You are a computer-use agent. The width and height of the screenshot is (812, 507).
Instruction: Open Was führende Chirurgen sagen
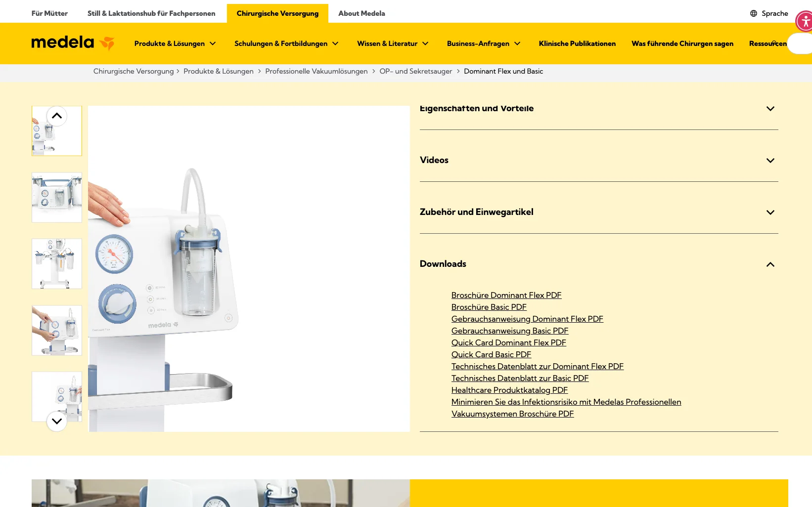click(682, 43)
